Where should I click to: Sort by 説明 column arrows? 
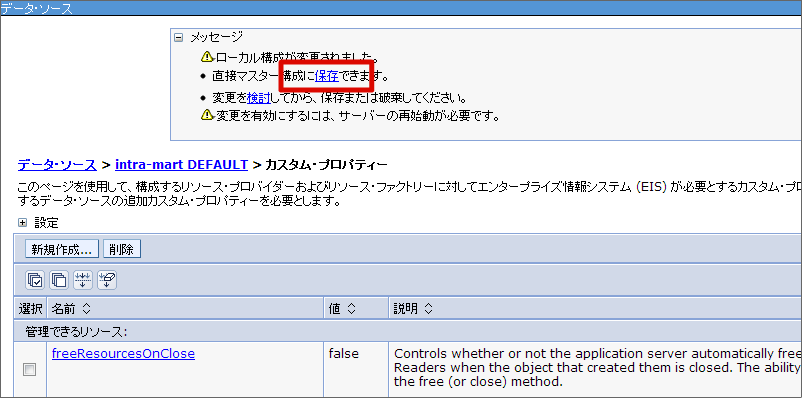coord(428,308)
